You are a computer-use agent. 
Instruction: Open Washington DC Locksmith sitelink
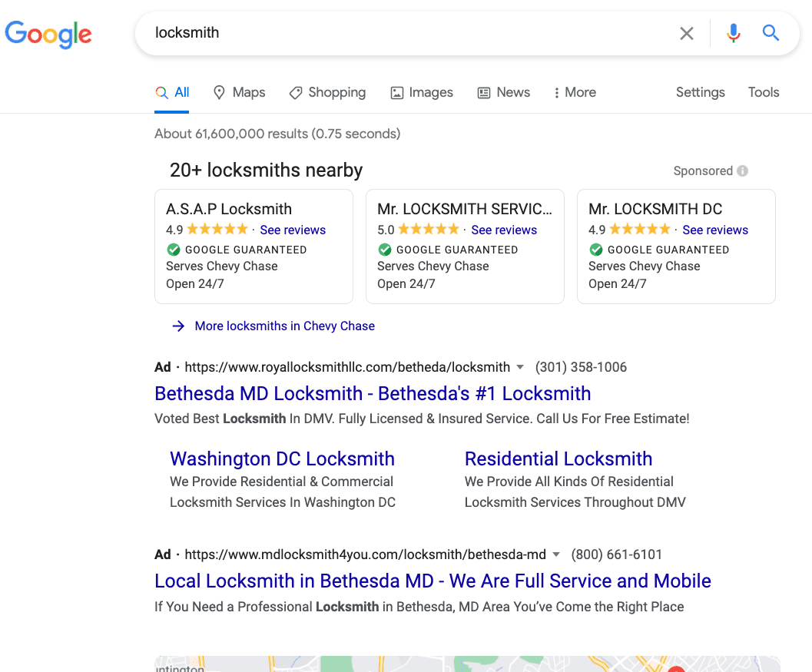282,458
